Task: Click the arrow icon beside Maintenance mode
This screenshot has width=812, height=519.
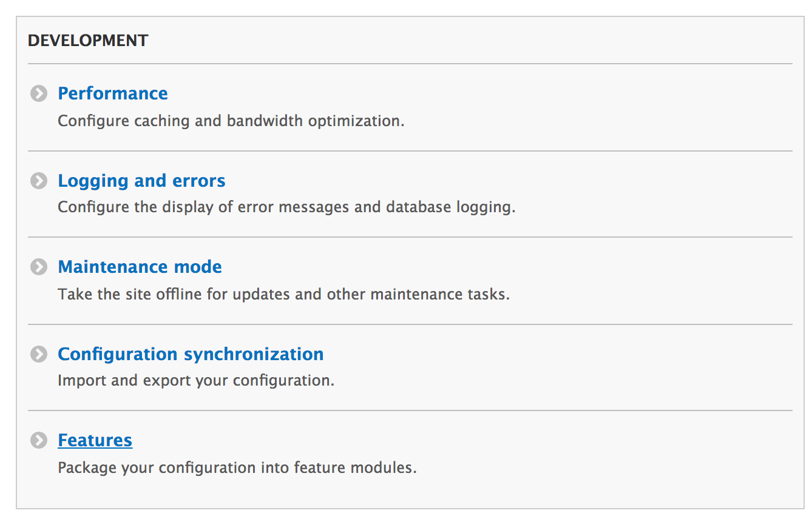Action: [x=39, y=267]
